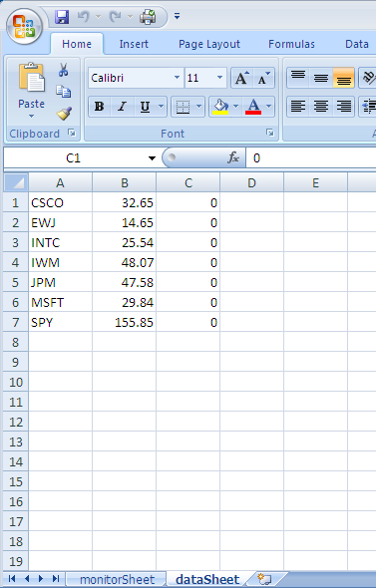This screenshot has width=376, height=588.
Task: Open the Fill Color dropdown arrow
Action: (x=236, y=107)
